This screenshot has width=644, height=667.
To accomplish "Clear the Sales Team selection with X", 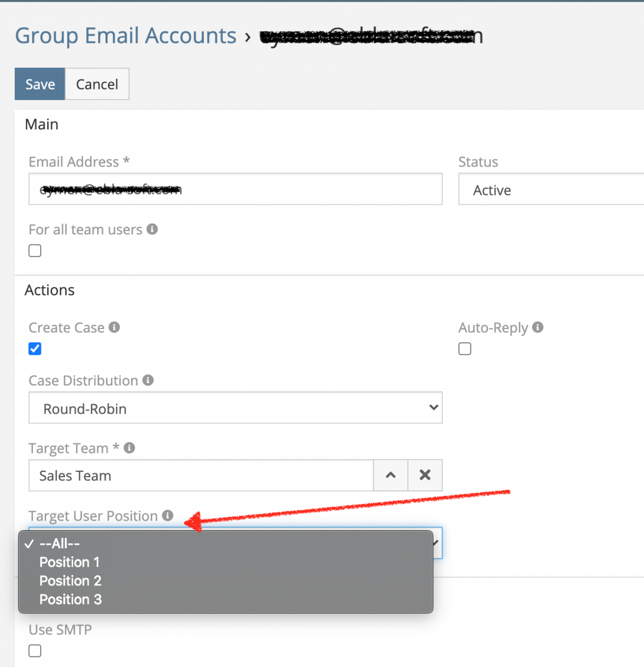I will (425, 475).
